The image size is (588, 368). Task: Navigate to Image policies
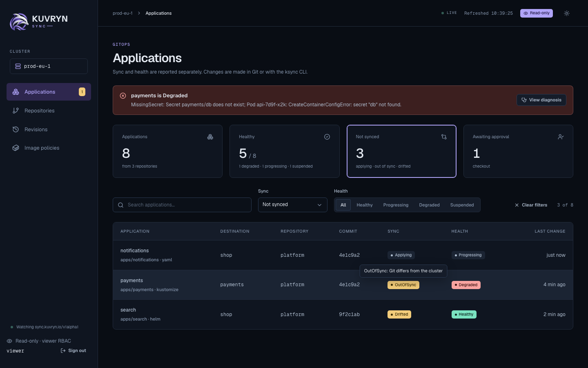(x=49, y=148)
